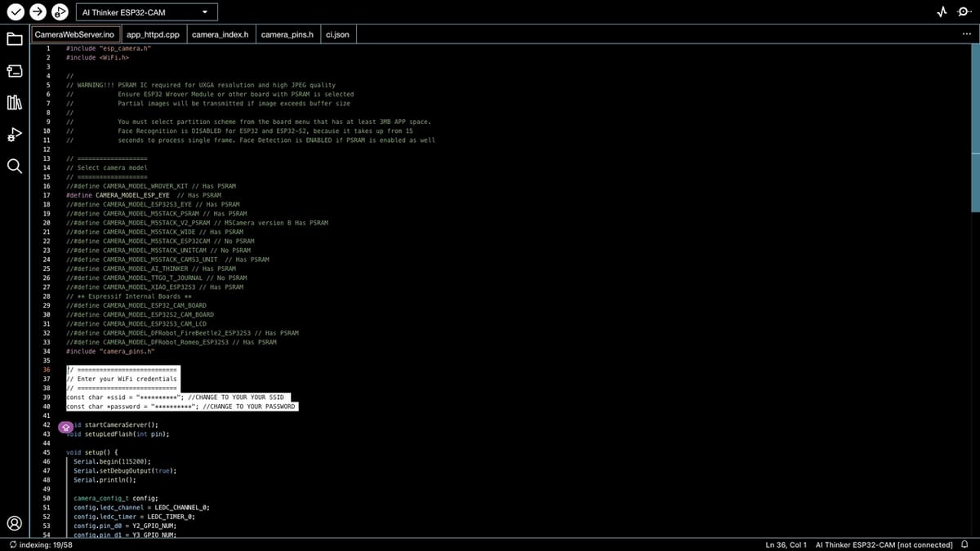This screenshot has height=551, width=980.
Task: Open the AI Thinker ESP32-CAM board dropdown
Action: pyautogui.click(x=147, y=12)
